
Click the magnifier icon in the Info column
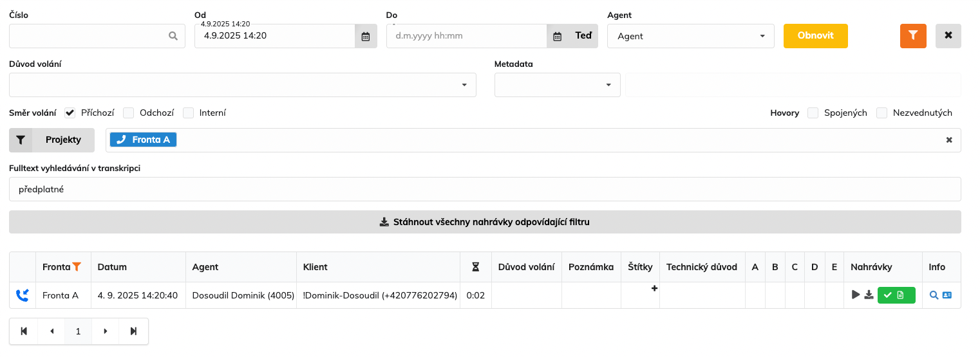(x=934, y=295)
